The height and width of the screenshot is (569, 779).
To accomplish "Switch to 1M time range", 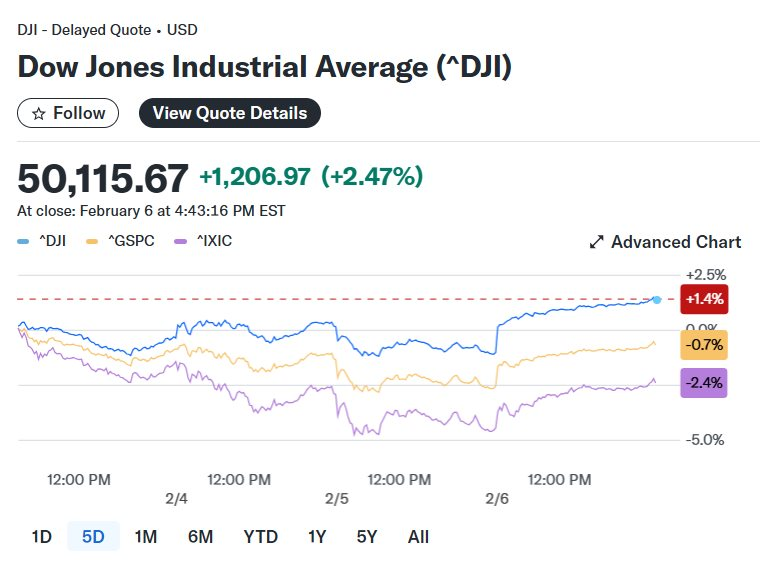I will (146, 537).
